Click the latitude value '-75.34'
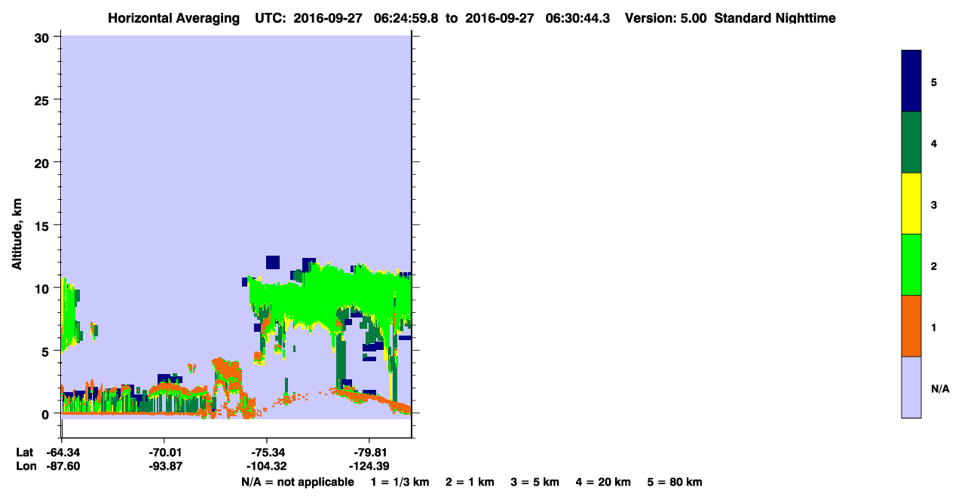This screenshot has width=980, height=503. pos(267,452)
